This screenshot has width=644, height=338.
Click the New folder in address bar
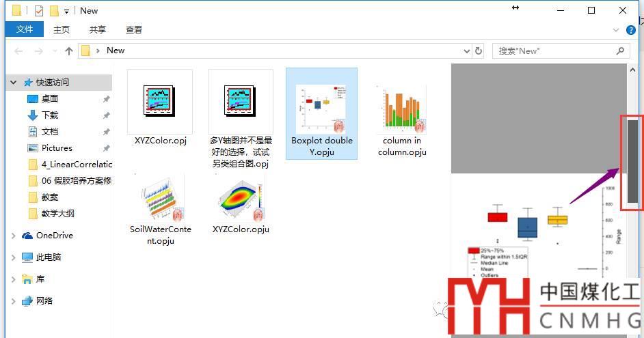[x=116, y=51]
